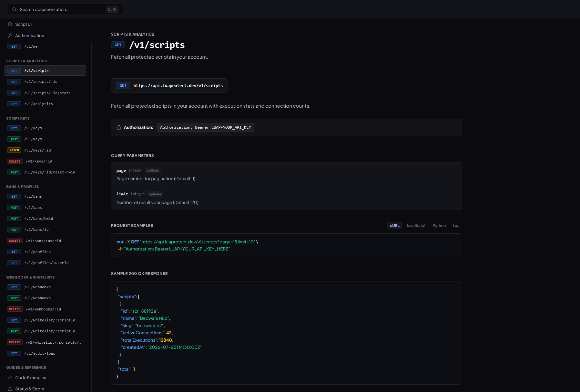
Task: Focus the Search documentation field
Action: [x=65, y=9]
